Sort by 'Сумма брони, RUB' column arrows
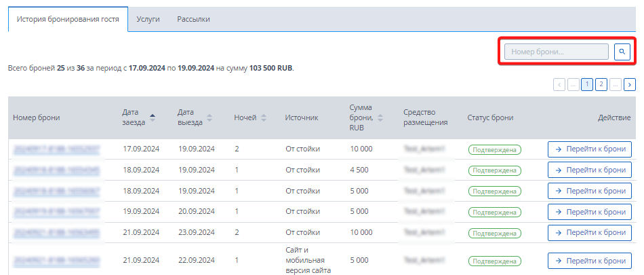Image resolution: width=644 pixels, height=275 pixels. (x=380, y=117)
